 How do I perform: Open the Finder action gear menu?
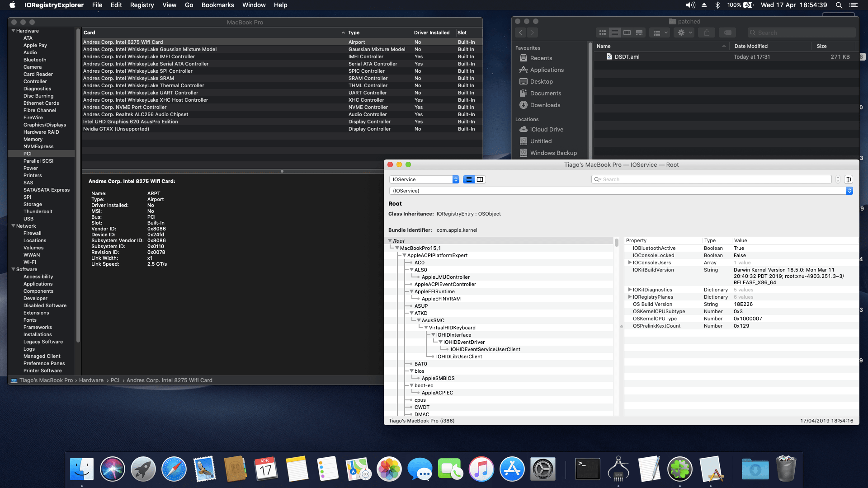click(684, 33)
